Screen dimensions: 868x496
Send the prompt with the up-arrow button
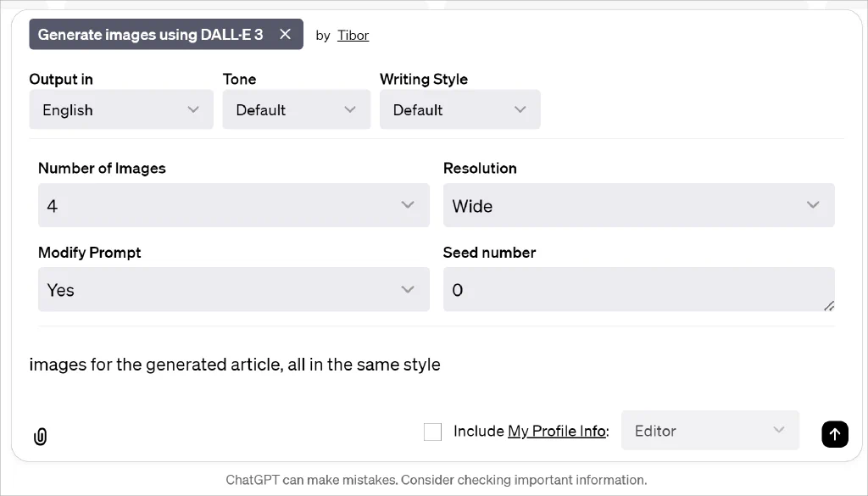click(834, 434)
